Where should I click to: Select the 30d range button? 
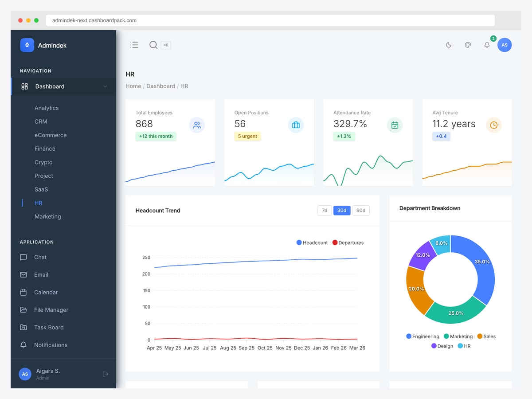click(342, 211)
